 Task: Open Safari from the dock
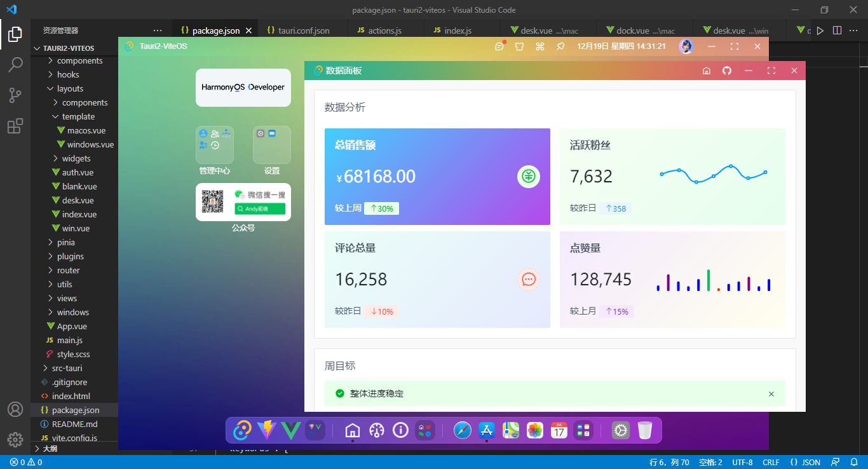tap(463, 430)
